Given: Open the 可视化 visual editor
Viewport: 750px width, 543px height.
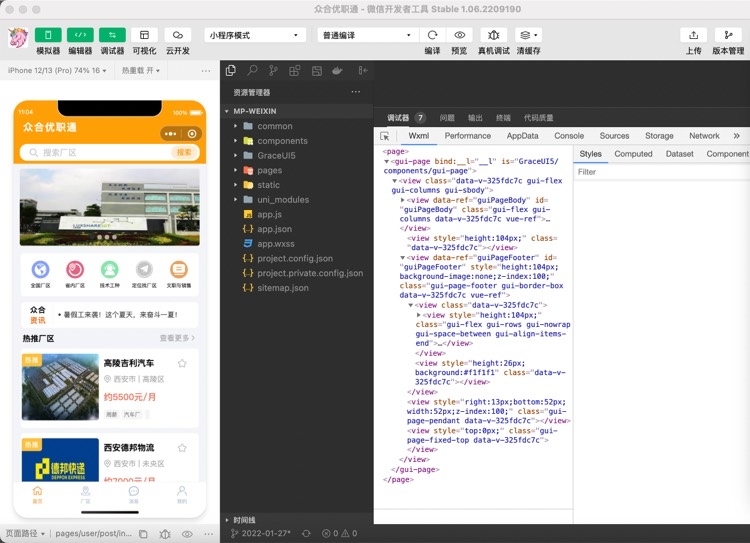Looking at the screenshot, I should tap(144, 35).
